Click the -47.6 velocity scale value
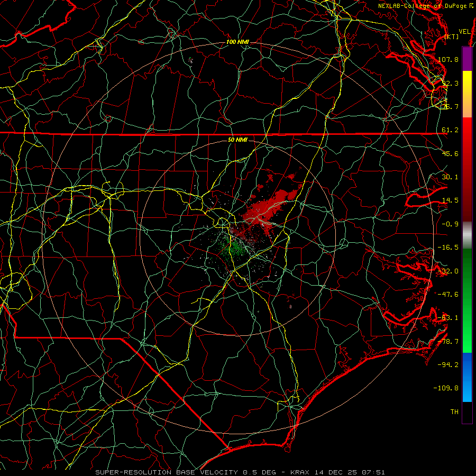 (x=448, y=295)
